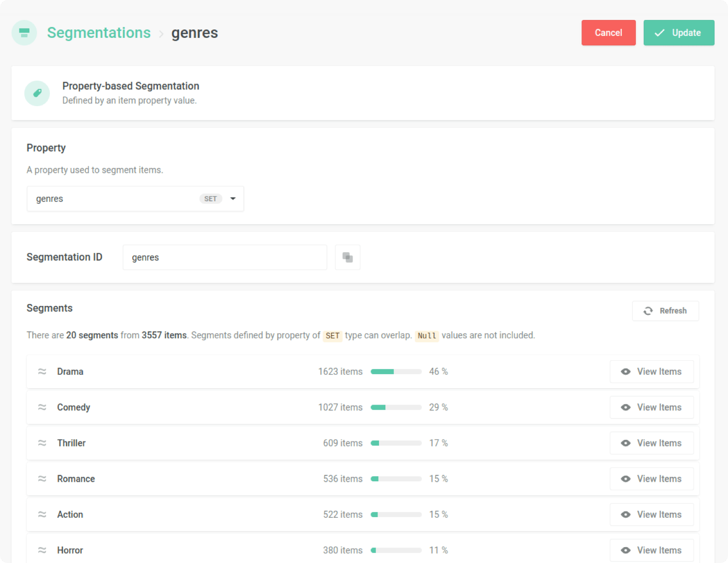Click the Segmentation ID input field
Viewport: 728px width, 563px height.
point(224,258)
